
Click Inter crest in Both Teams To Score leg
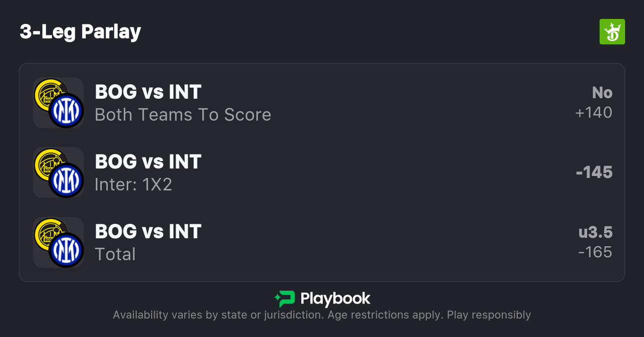click(66, 111)
